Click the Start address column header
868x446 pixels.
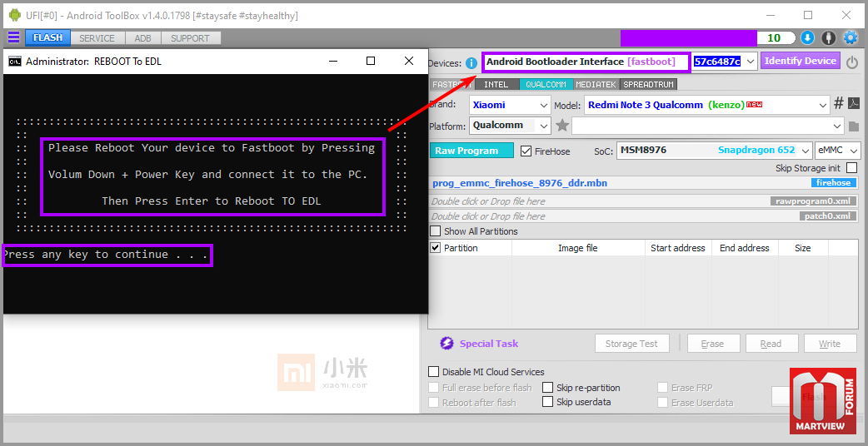point(678,248)
